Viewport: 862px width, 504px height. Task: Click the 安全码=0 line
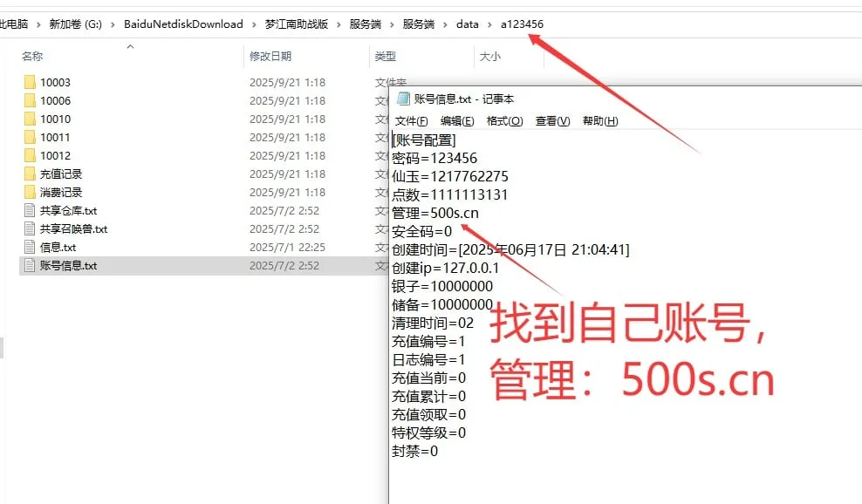tap(421, 231)
